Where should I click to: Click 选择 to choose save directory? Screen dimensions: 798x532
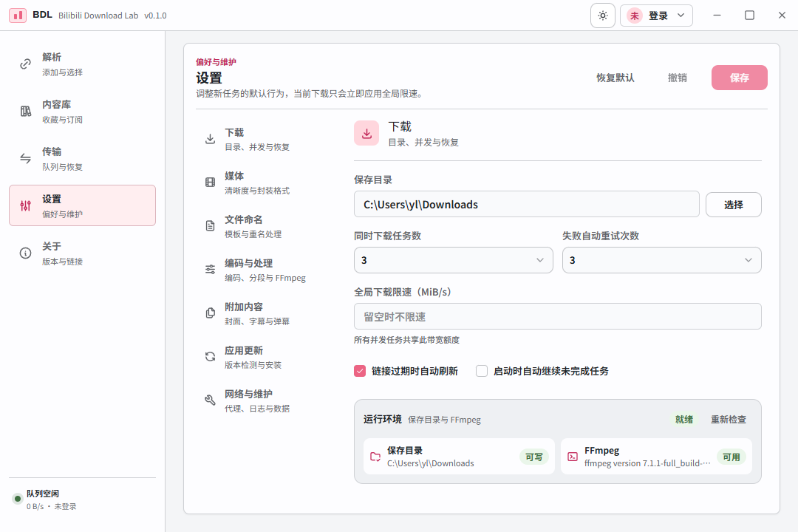[734, 205]
